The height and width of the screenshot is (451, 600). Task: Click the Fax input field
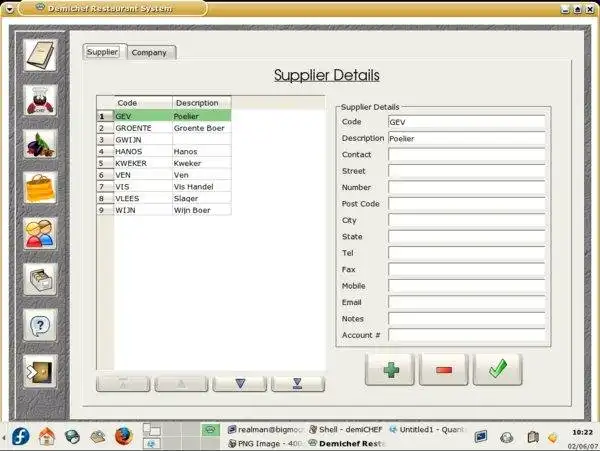[x=467, y=270]
